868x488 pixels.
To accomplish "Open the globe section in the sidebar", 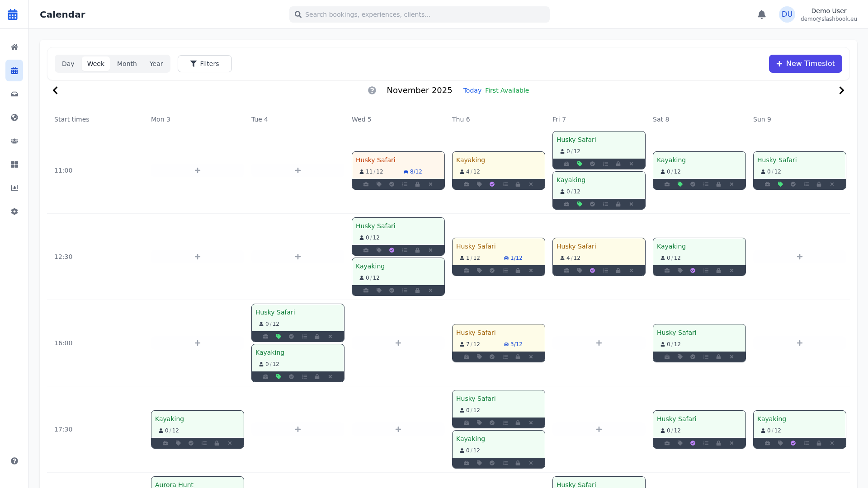I will [14, 117].
